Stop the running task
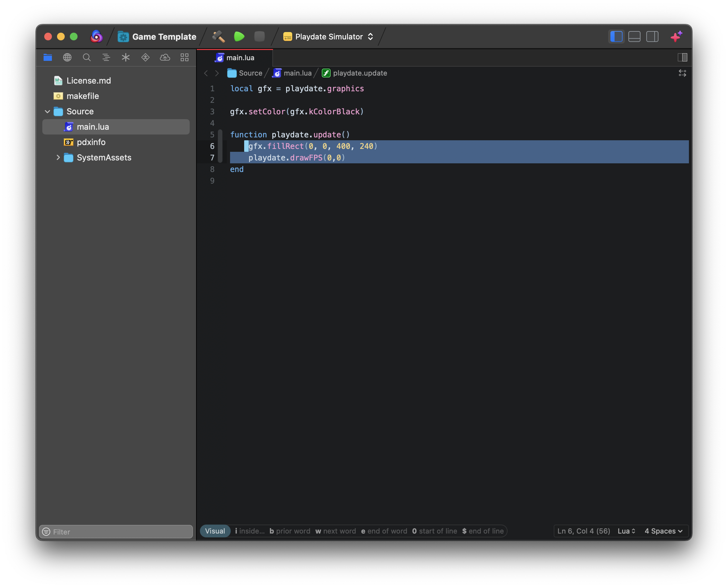The image size is (728, 588). pyautogui.click(x=260, y=37)
